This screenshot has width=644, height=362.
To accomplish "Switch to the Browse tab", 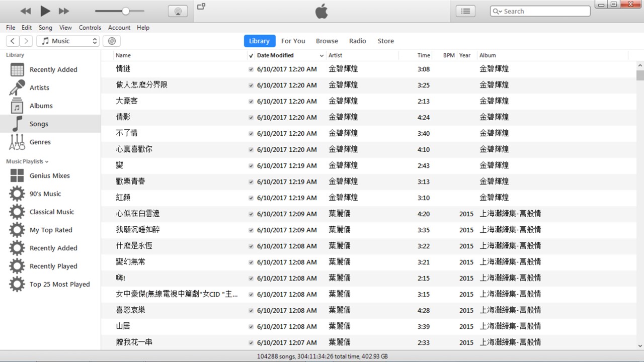I will tap(327, 41).
